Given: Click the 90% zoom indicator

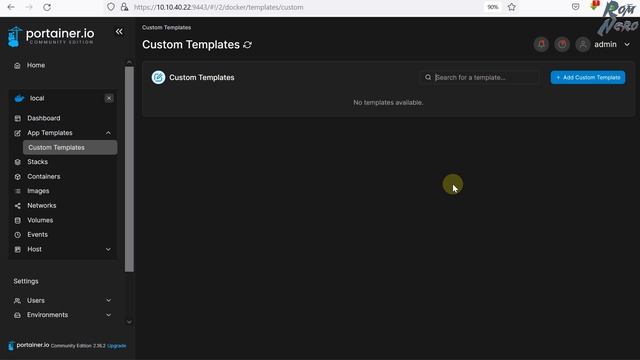Looking at the screenshot, I should pyautogui.click(x=493, y=7).
